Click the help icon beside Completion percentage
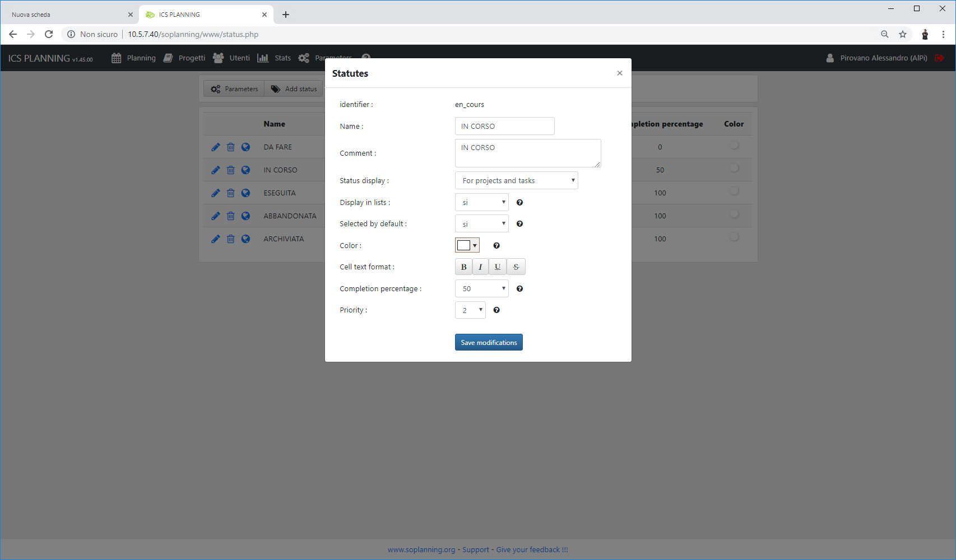 pyautogui.click(x=519, y=288)
